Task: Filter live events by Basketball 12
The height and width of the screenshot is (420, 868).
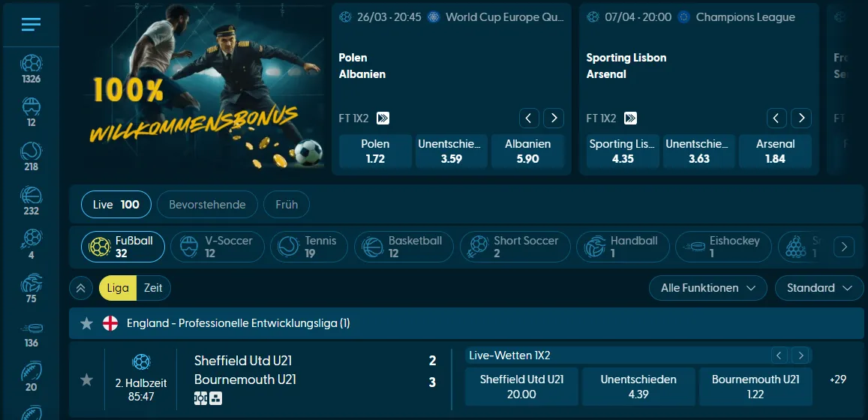Action: click(404, 247)
